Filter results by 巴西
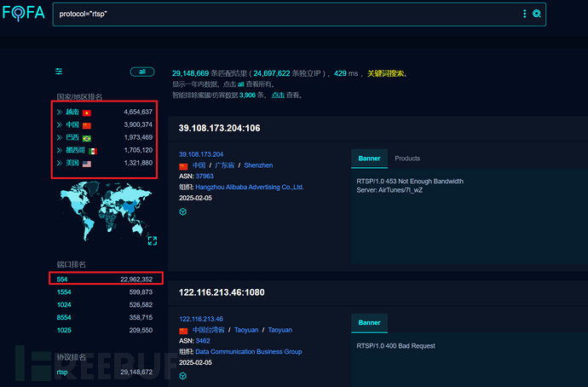This screenshot has width=588, height=387. pos(72,137)
